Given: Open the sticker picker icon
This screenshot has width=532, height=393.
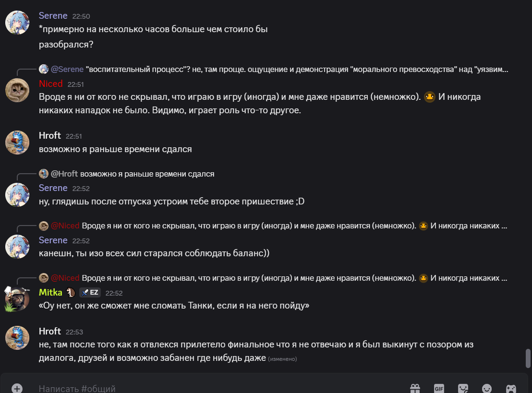Looking at the screenshot, I should click(x=463, y=389).
